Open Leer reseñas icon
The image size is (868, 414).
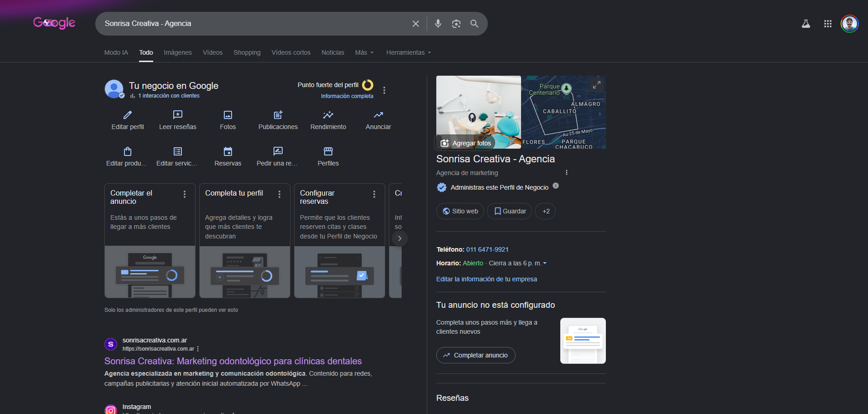tap(178, 115)
